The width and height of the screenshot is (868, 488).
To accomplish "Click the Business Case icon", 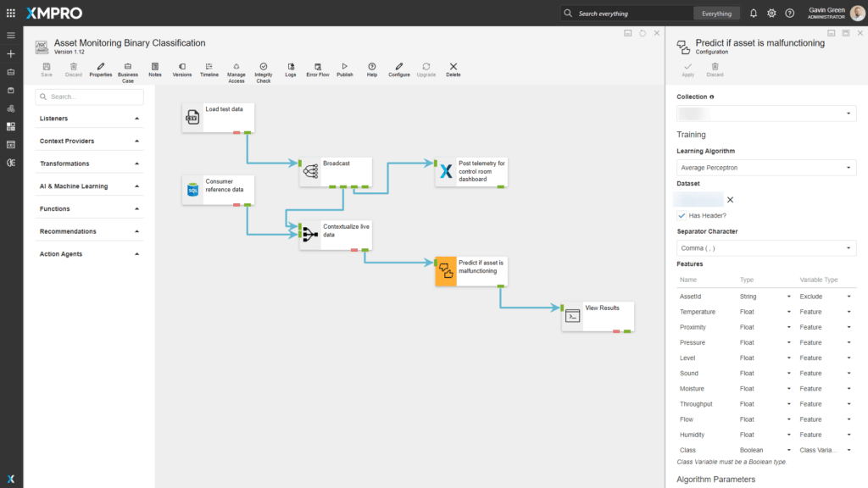I will point(127,66).
